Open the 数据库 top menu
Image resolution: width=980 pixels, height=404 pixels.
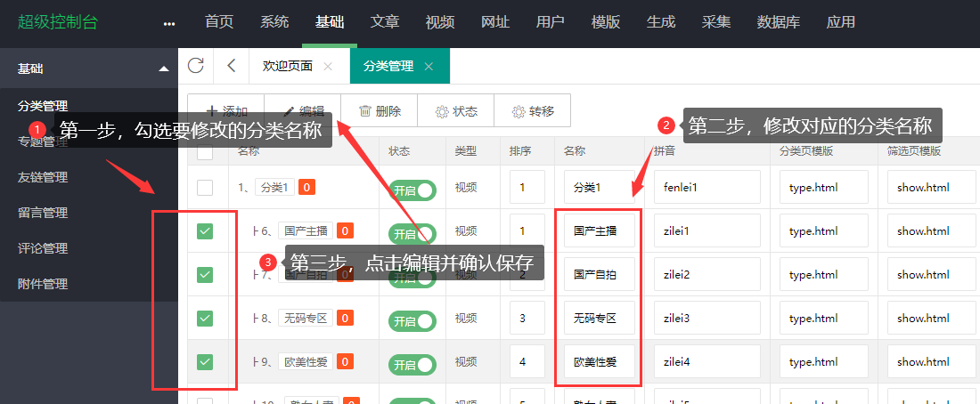click(x=778, y=22)
